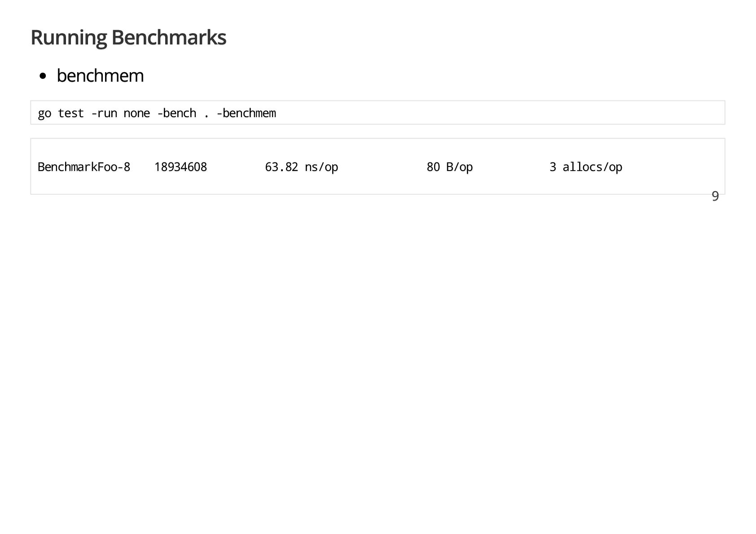Click the Running Benchmarks heading
Viewport: 756px width, 534px height.
tap(128, 37)
